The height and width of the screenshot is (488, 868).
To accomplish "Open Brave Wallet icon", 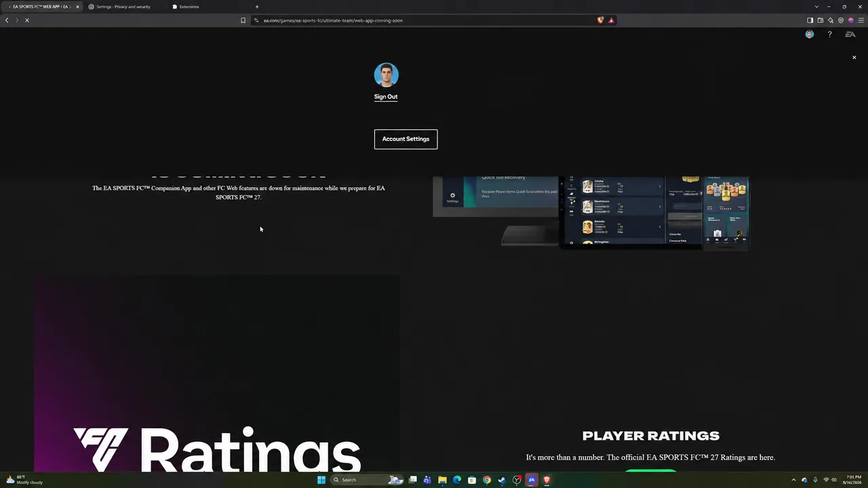I will coord(820,20).
